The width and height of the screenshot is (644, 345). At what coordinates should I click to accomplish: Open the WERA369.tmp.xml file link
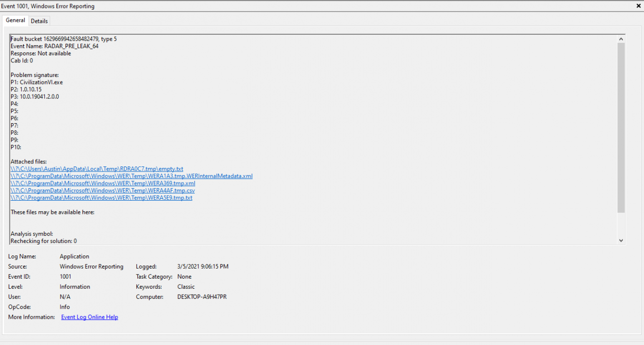click(103, 184)
